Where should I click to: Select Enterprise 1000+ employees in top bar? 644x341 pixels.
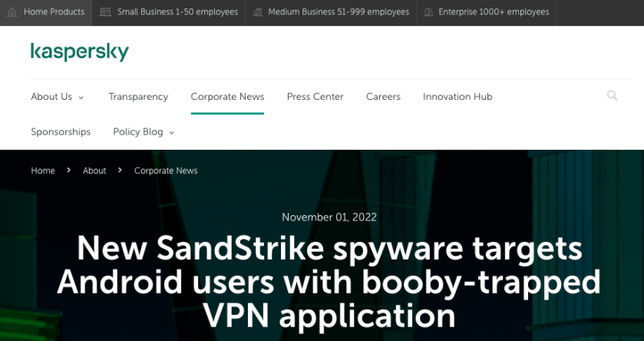[x=494, y=12]
